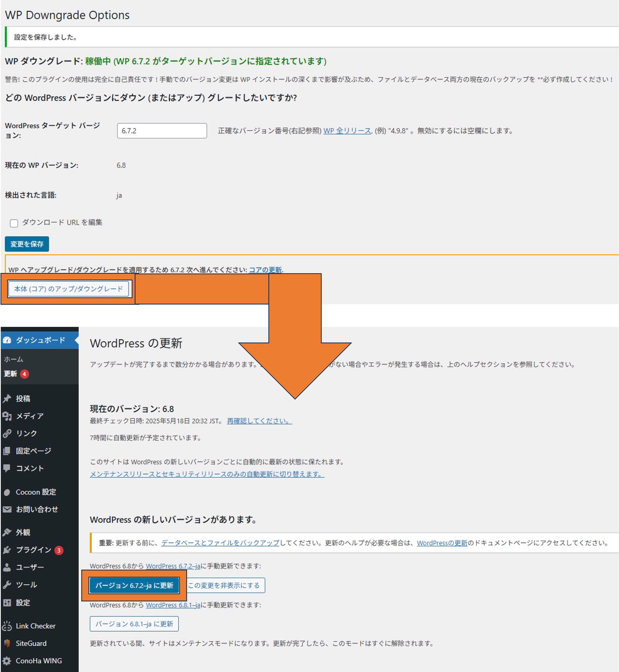Click 現在のバージョン: 6.8 heading
619x672 pixels.
[132, 409]
